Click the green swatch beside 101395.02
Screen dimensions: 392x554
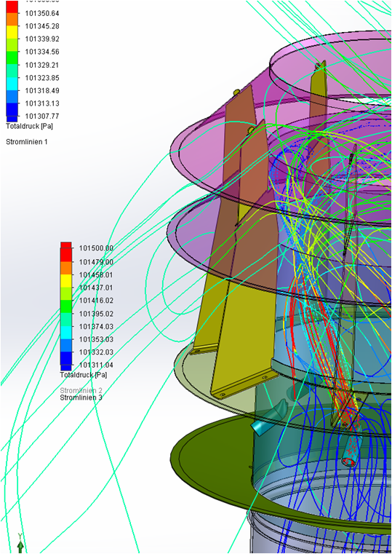click(66, 307)
